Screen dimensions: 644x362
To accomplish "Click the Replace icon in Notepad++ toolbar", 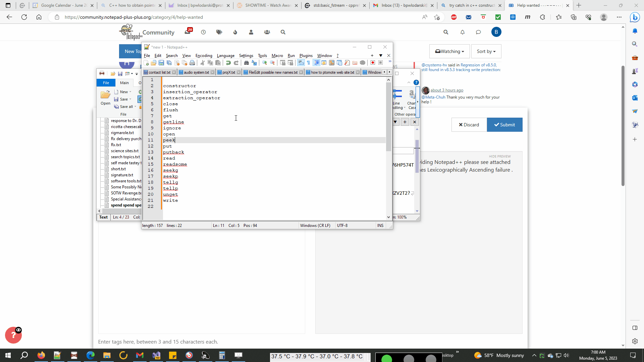I will (x=254, y=63).
